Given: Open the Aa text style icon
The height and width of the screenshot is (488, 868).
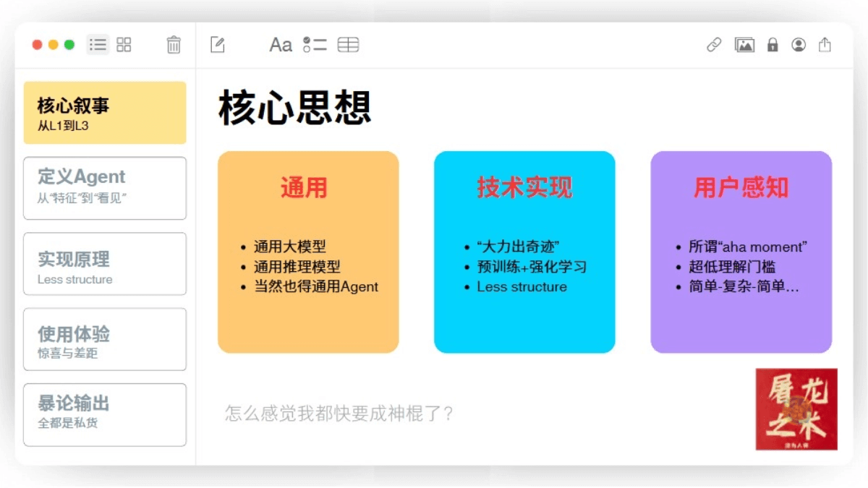Looking at the screenshot, I should 281,44.
